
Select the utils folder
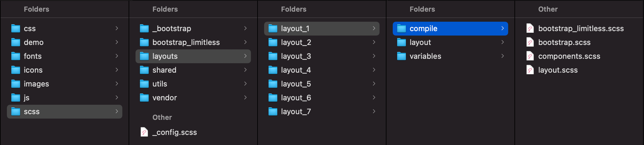click(x=160, y=84)
